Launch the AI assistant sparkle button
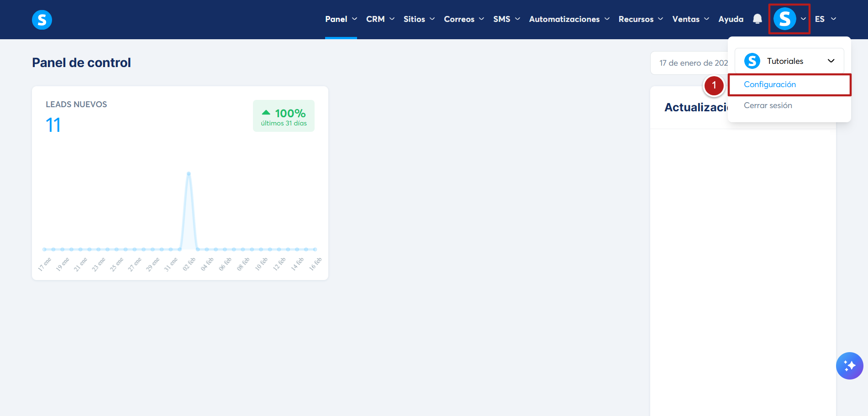The width and height of the screenshot is (868, 416). [849, 366]
